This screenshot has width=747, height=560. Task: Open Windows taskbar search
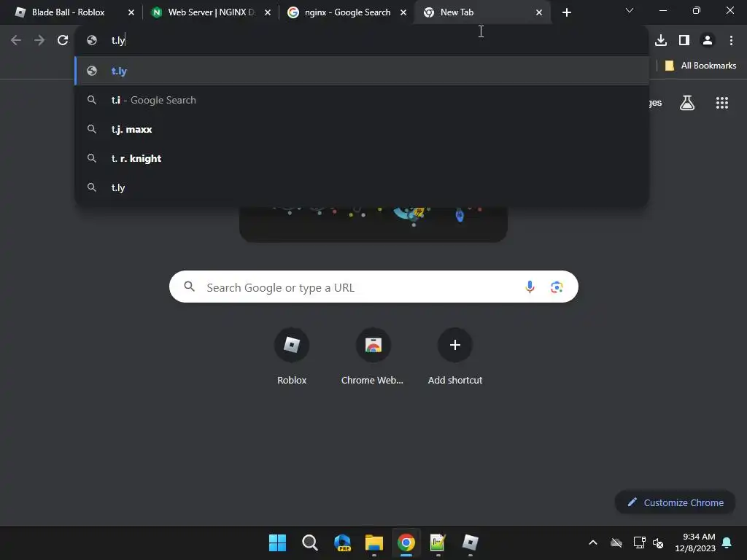(309, 542)
